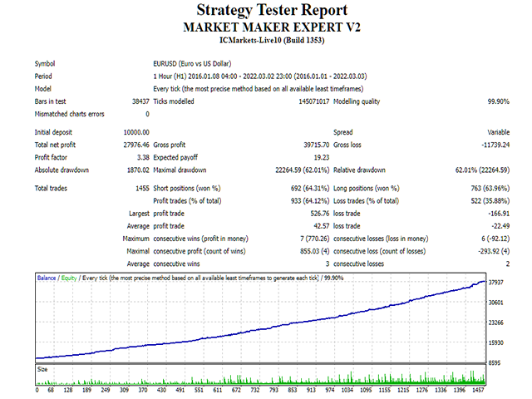Image resolution: width=532 pixels, height=399 pixels.
Task: Click the Strategy Tester Report title
Action: point(272,10)
